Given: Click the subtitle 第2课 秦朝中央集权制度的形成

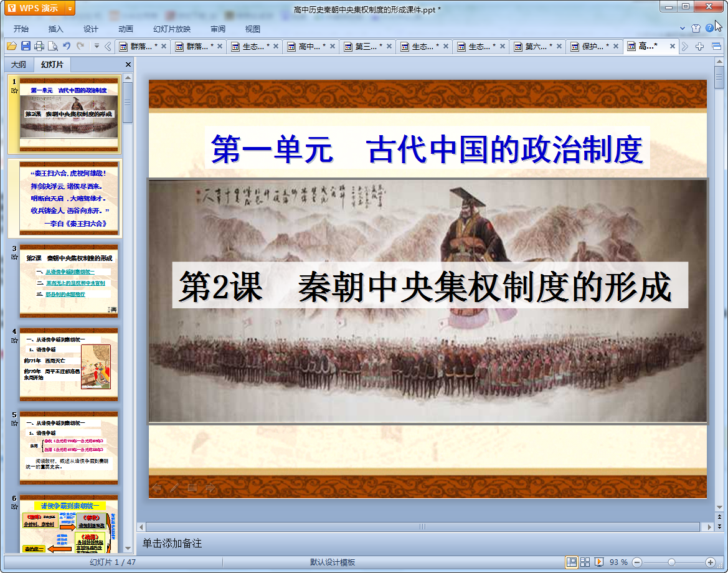Looking at the screenshot, I should (x=425, y=286).
